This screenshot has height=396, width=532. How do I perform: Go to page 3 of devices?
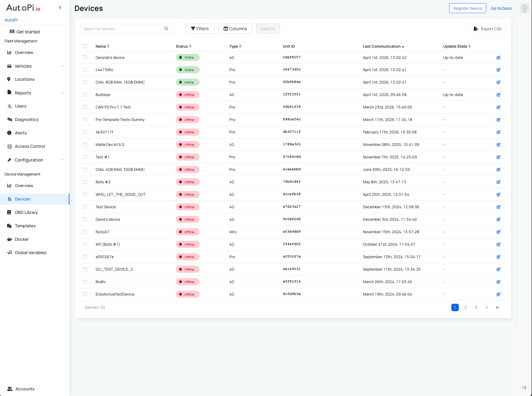pyautogui.click(x=476, y=307)
